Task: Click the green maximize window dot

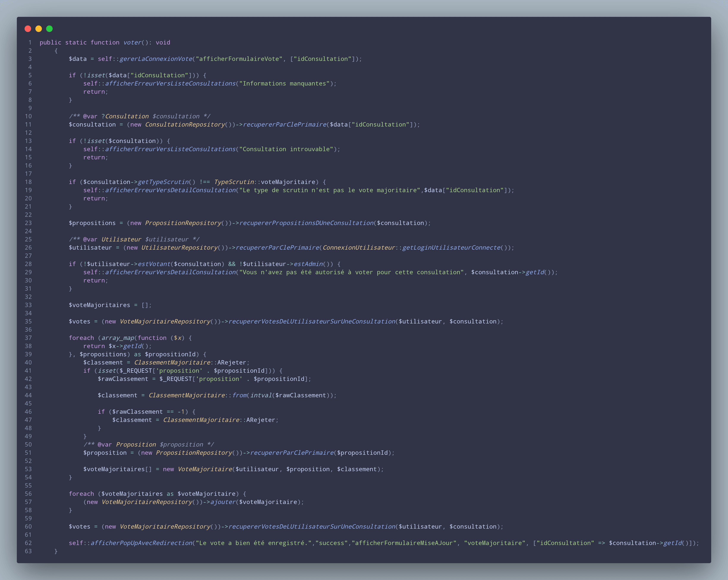Action: pyautogui.click(x=49, y=29)
